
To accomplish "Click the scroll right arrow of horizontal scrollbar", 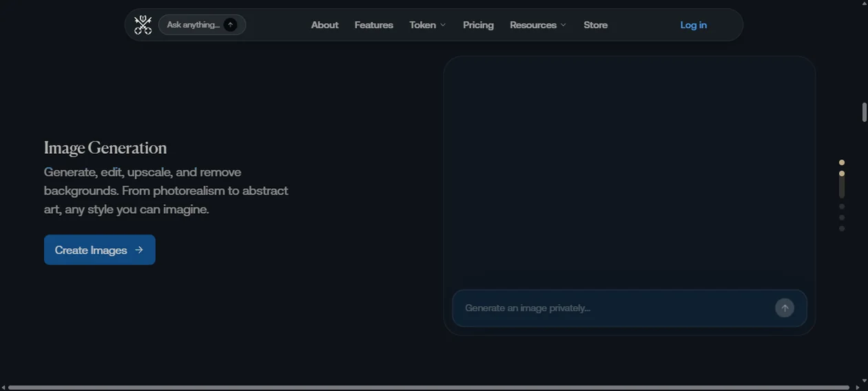I will pos(857,388).
